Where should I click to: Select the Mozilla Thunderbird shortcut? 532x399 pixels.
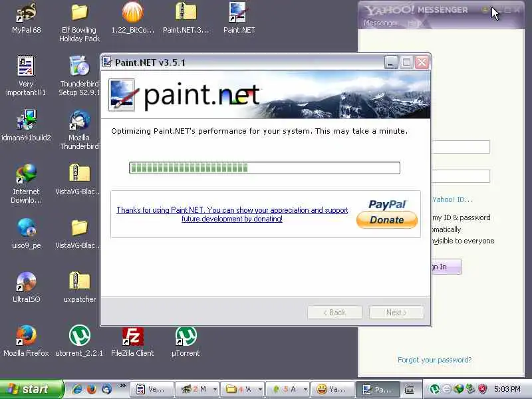click(x=79, y=130)
